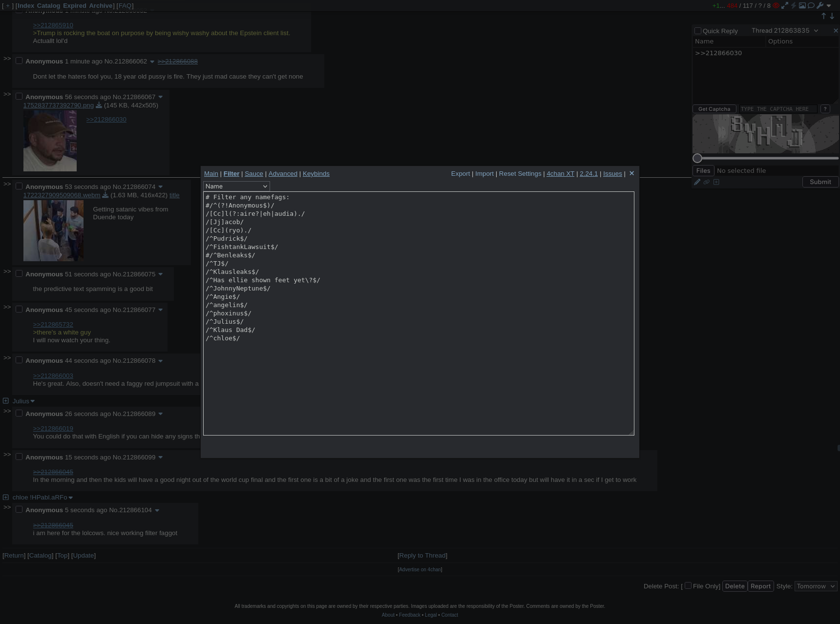This screenshot has height=624, width=840.
Task: Select checkbox for post No.212866077
Action: 19,310
